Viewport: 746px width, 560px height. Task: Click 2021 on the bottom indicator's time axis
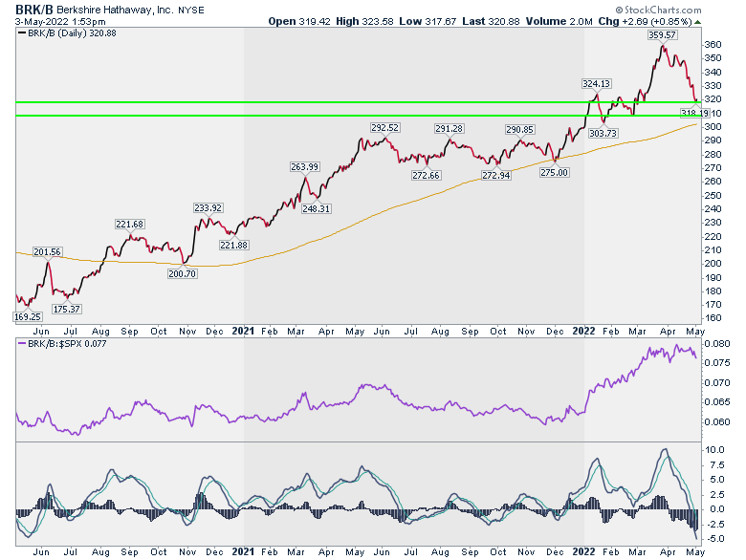[x=243, y=552]
